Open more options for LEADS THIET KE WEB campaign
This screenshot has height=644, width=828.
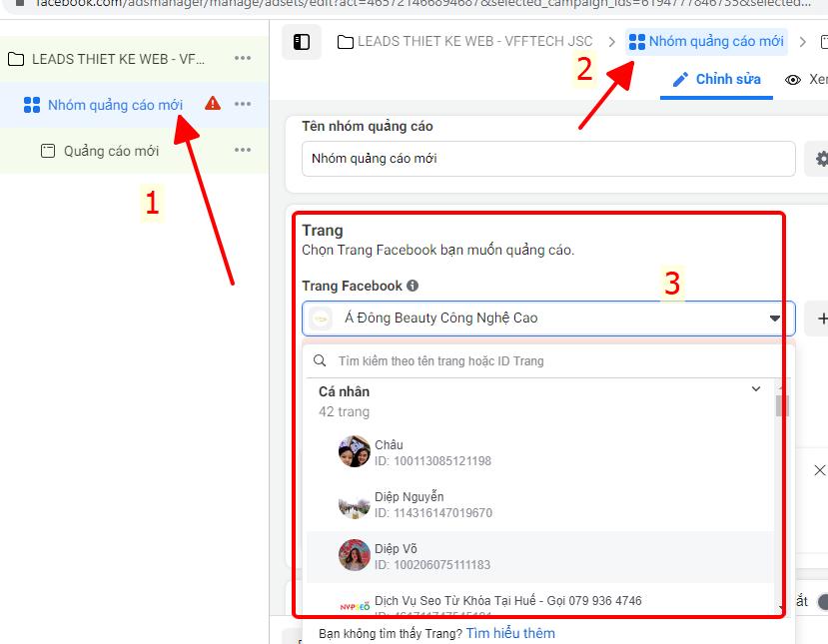tap(243, 58)
